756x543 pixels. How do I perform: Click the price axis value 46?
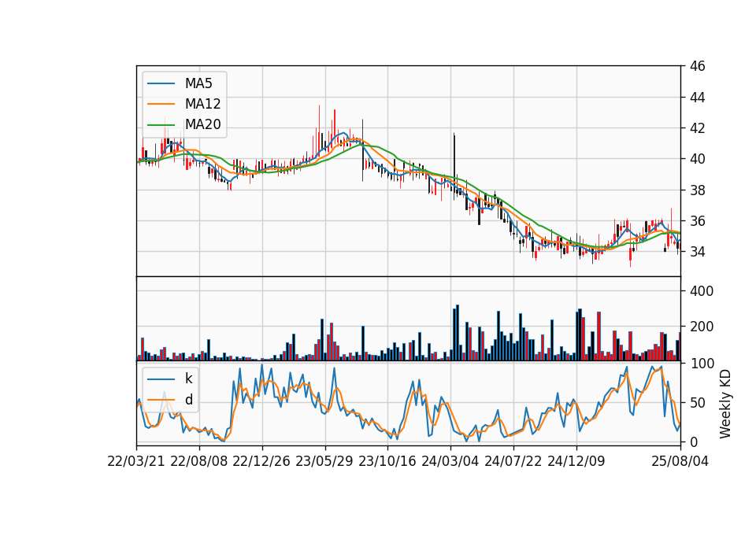(x=697, y=66)
